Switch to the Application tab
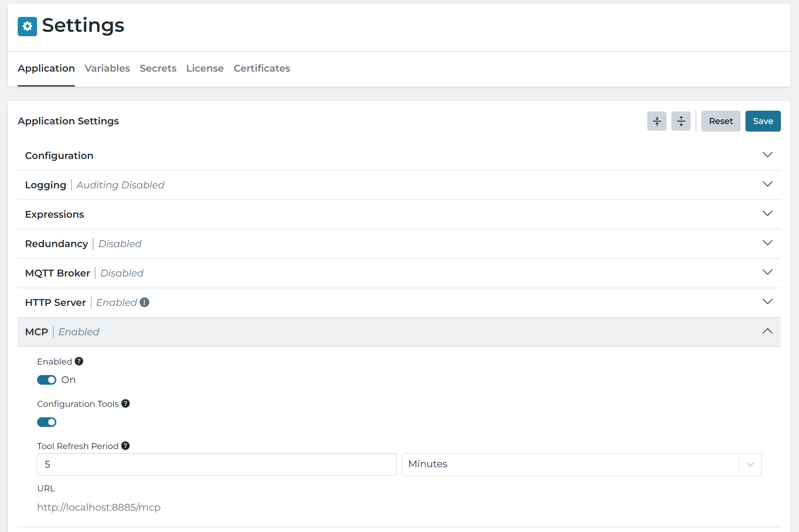 point(46,68)
